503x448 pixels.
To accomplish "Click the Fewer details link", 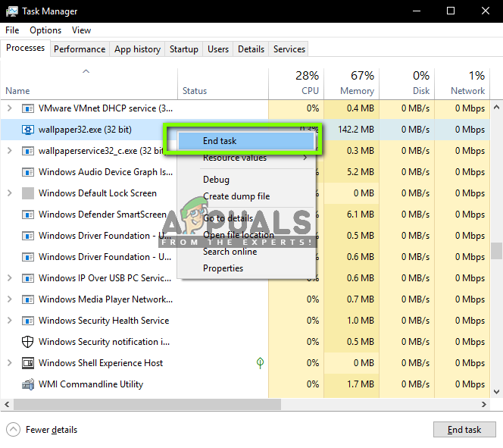I will [52, 430].
